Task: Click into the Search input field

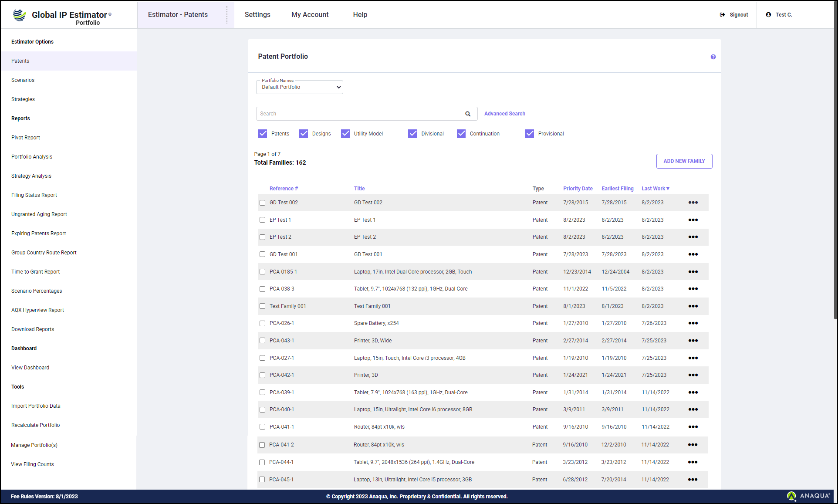Action: tap(359, 114)
